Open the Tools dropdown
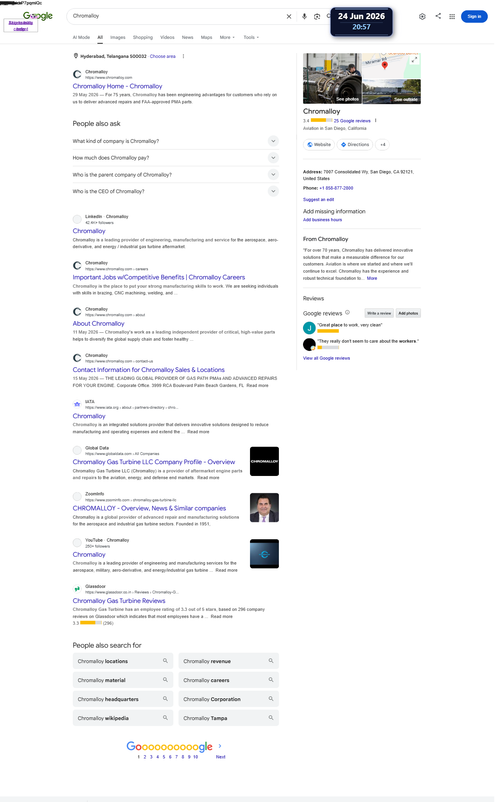The image size is (500, 802). point(251,37)
